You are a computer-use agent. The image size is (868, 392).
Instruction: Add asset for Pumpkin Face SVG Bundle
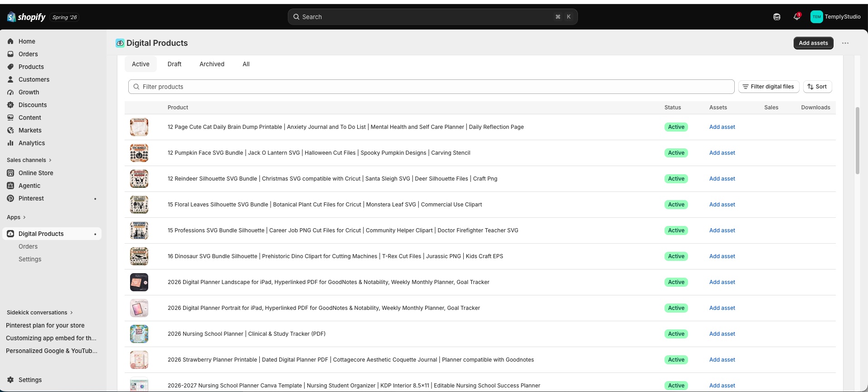click(722, 153)
